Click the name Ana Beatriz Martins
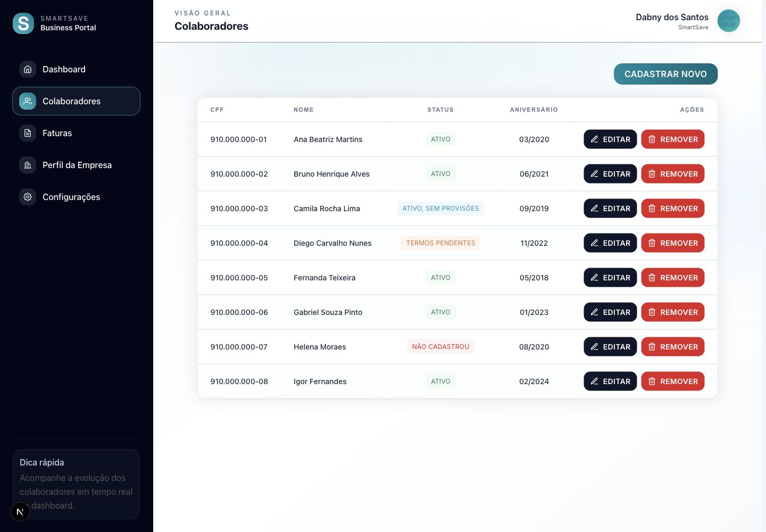The height and width of the screenshot is (532, 766). pos(328,139)
